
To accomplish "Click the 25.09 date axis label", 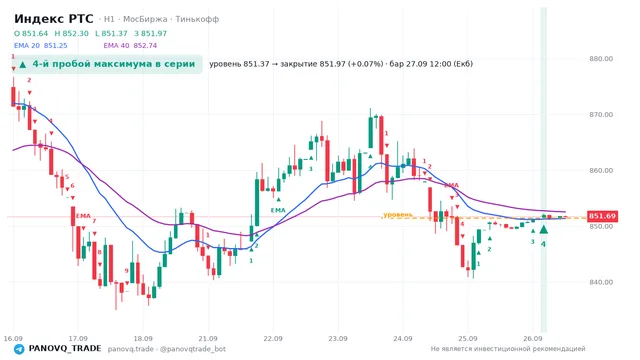I will (x=467, y=339).
